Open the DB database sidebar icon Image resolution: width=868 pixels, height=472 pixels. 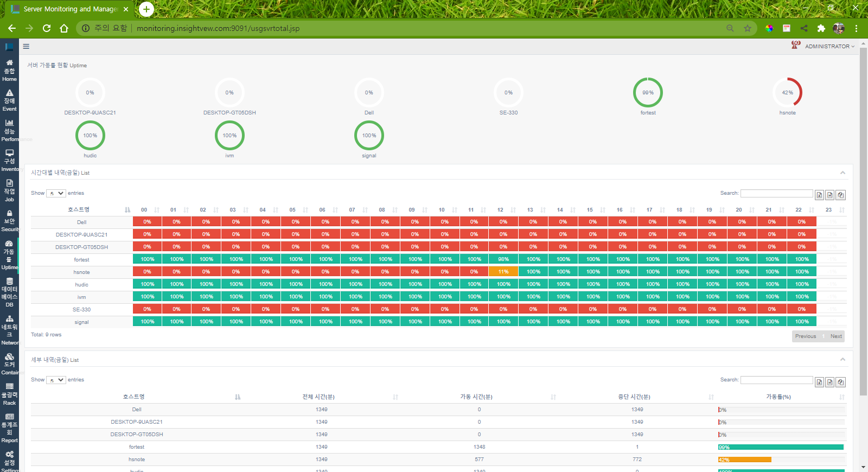9,292
